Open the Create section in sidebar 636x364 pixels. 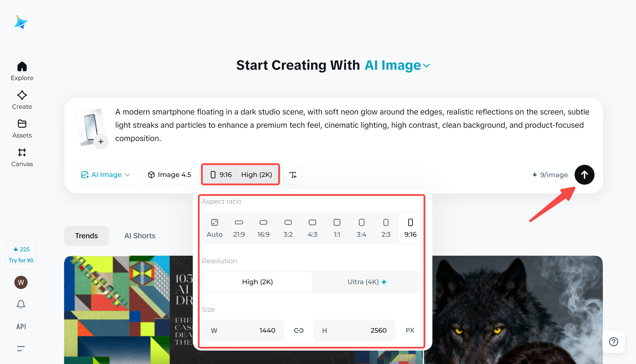tap(22, 96)
